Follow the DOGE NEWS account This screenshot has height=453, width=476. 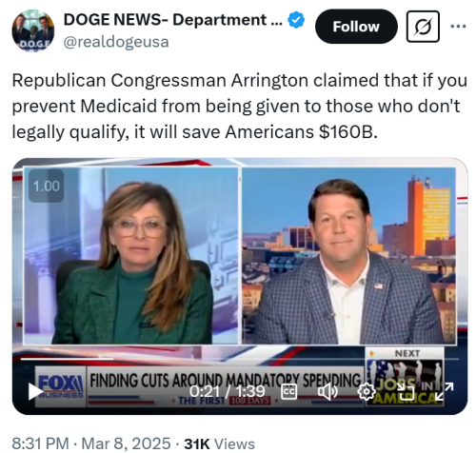356,27
